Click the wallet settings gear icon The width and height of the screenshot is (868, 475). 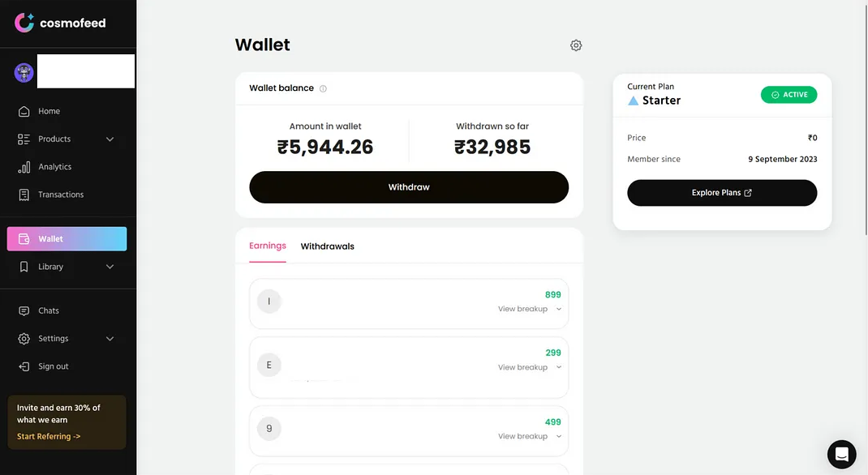[x=576, y=45]
